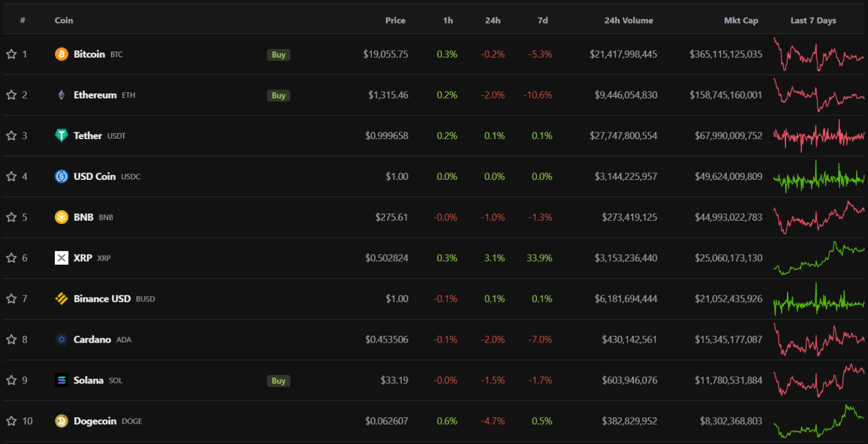This screenshot has height=444, width=868.
Task: Click the Buy button for Ethereum
Action: point(279,96)
